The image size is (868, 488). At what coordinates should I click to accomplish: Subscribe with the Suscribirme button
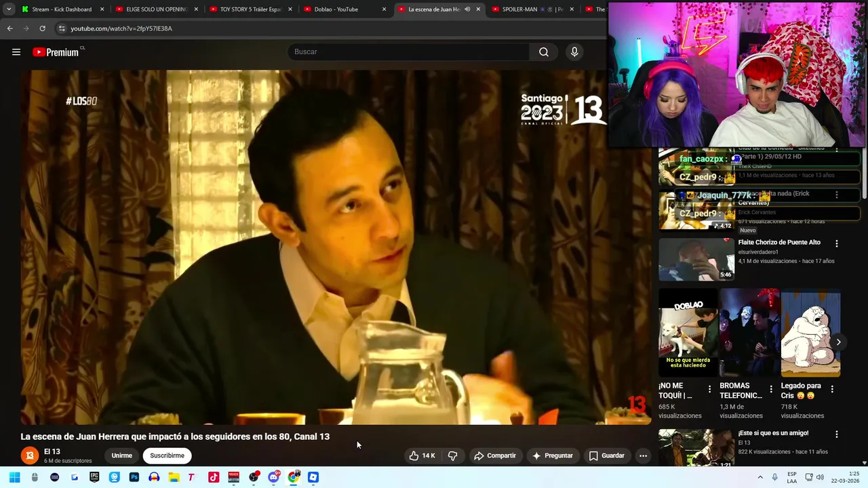tap(167, 455)
